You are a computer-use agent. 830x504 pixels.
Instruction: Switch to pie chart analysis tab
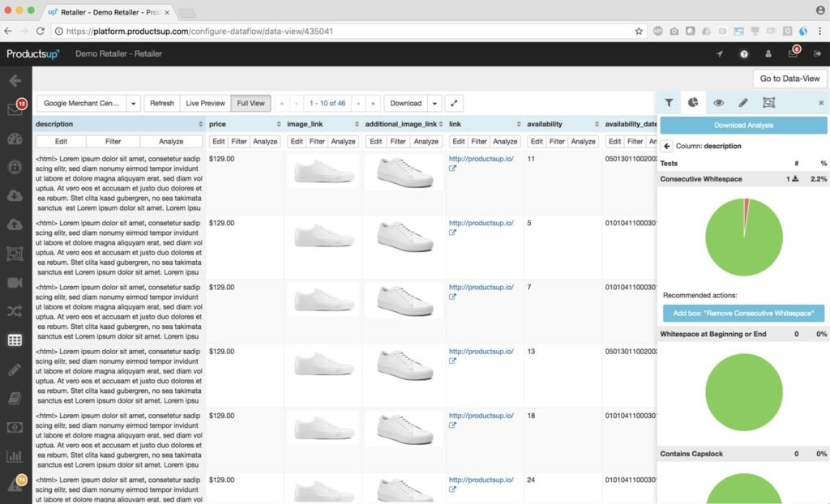click(693, 103)
